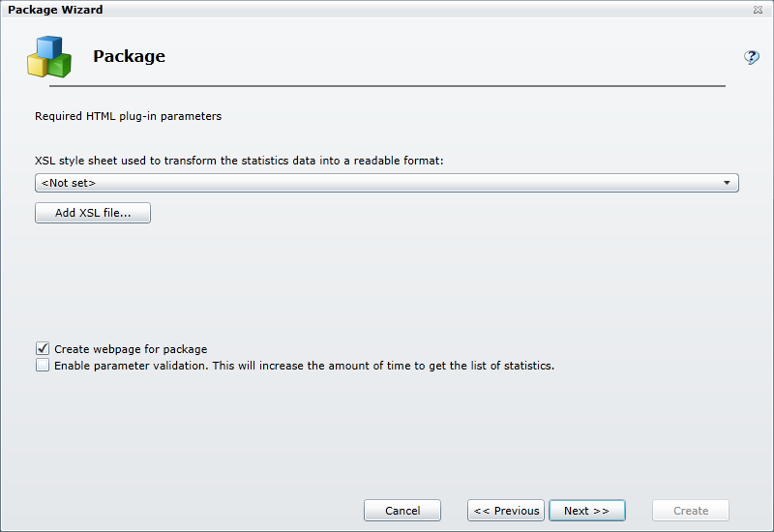Proceed with the Next >> button
Viewport: 774px width, 532px height.
586,511
